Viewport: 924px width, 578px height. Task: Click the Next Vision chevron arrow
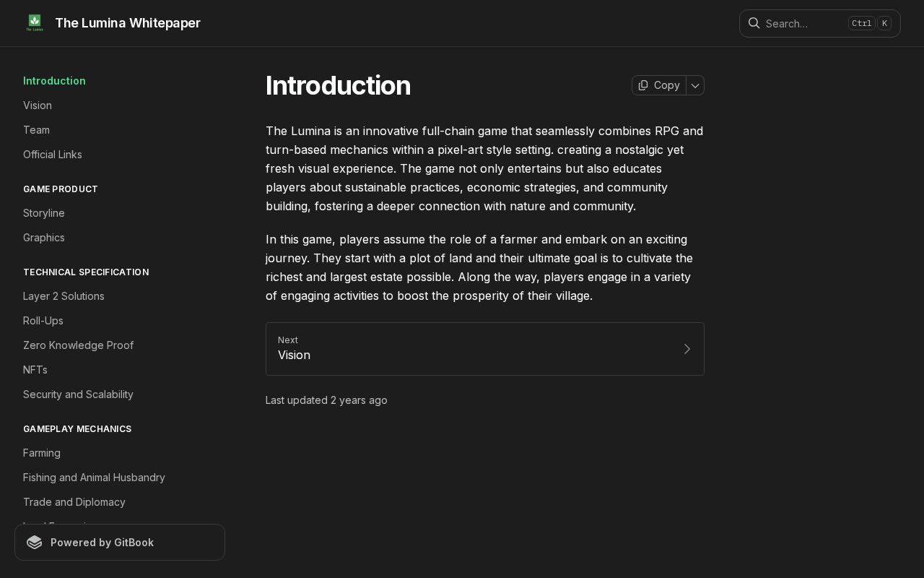(687, 349)
